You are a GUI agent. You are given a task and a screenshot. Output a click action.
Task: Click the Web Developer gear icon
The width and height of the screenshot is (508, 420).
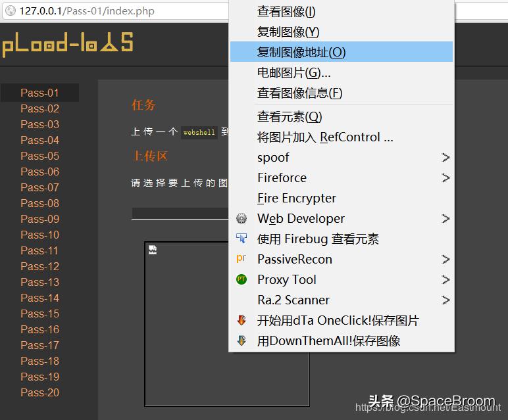pos(241,218)
